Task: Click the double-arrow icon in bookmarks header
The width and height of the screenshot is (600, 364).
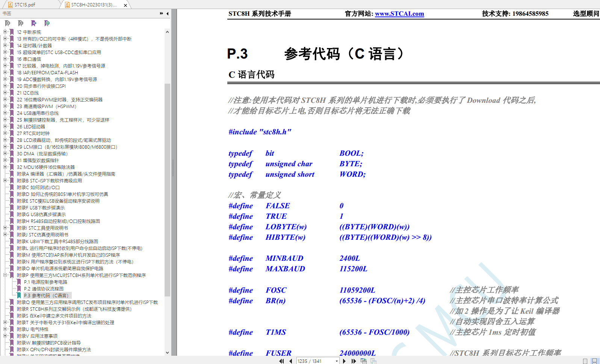Action: tap(162, 14)
